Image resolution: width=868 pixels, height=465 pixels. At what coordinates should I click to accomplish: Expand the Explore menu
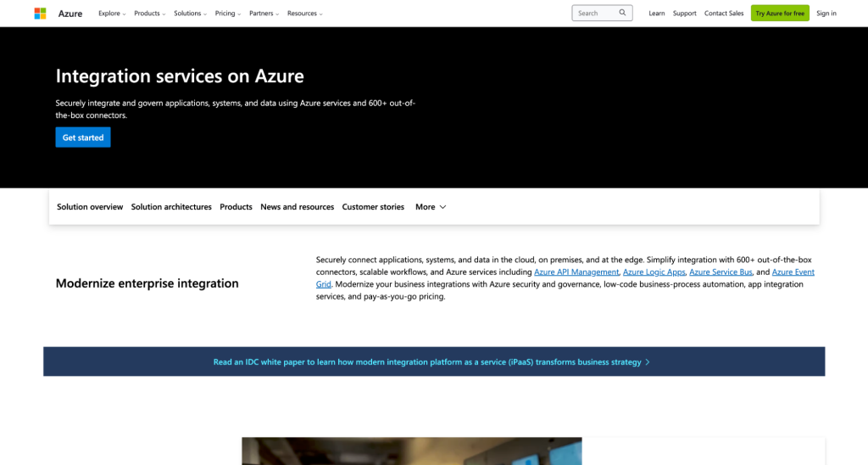point(112,14)
